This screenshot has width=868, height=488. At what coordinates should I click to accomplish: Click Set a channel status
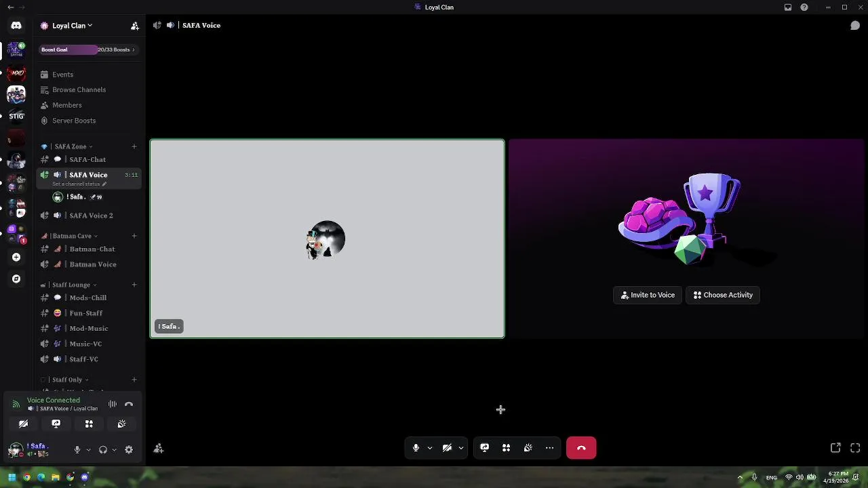click(79, 184)
